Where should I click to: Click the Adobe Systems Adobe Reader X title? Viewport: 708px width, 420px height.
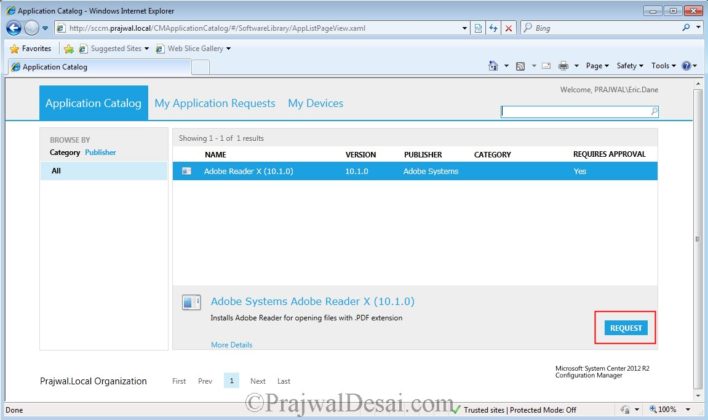[x=312, y=301]
